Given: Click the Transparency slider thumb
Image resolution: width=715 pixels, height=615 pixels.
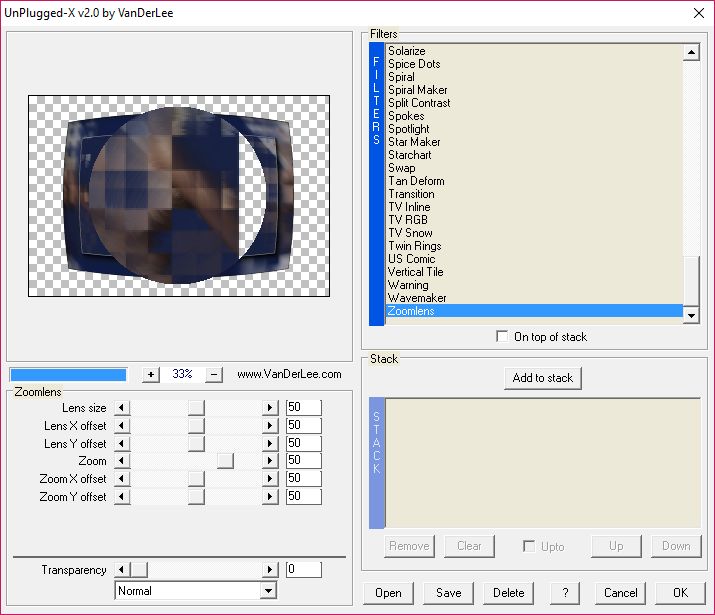Looking at the screenshot, I should pos(139,569).
